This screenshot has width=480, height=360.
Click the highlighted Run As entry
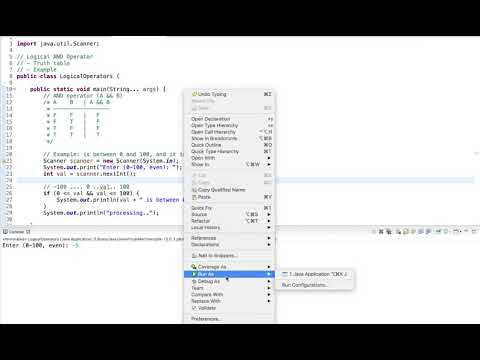coord(230,274)
